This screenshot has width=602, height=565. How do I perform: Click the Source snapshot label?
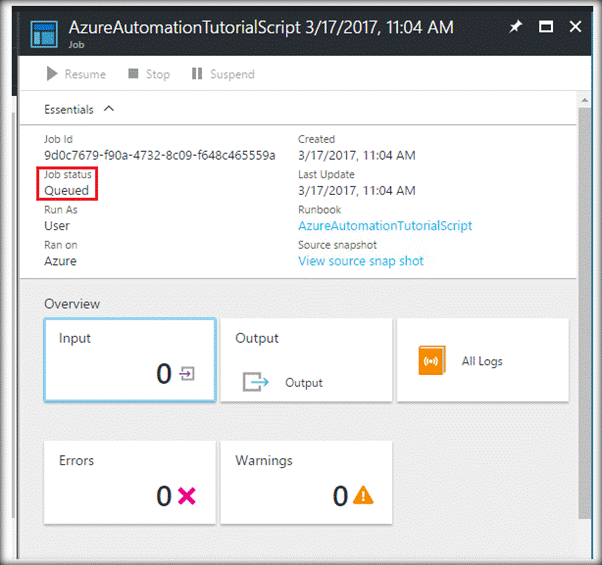(337, 245)
